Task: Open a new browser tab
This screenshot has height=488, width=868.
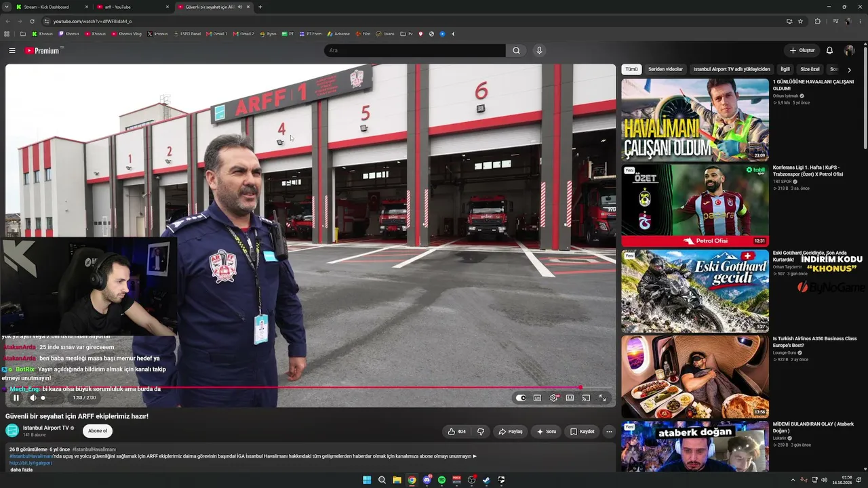Action: click(260, 7)
